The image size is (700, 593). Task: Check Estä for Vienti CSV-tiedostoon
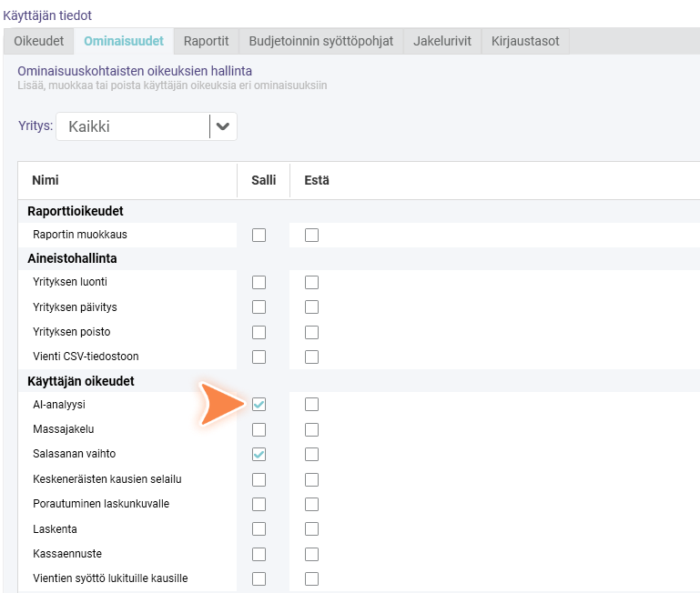[x=311, y=357]
